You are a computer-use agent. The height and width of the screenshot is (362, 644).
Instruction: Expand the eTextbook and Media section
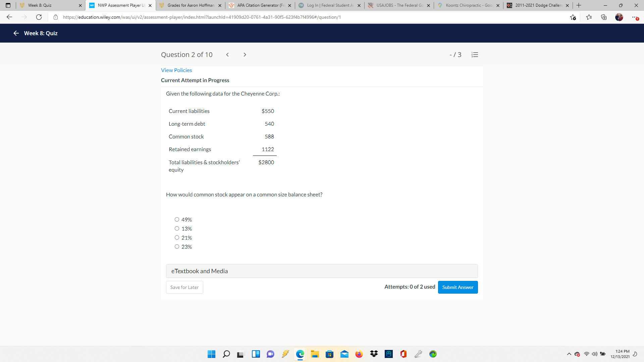tap(200, 271)
